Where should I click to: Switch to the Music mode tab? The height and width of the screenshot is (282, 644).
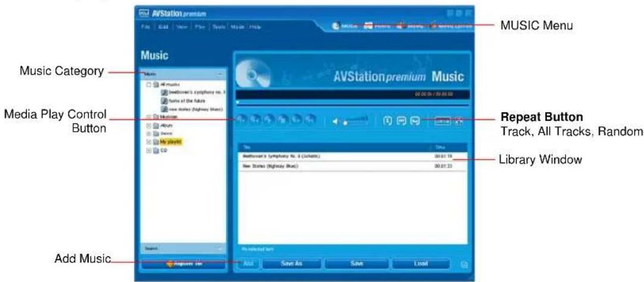click(346, 26)
